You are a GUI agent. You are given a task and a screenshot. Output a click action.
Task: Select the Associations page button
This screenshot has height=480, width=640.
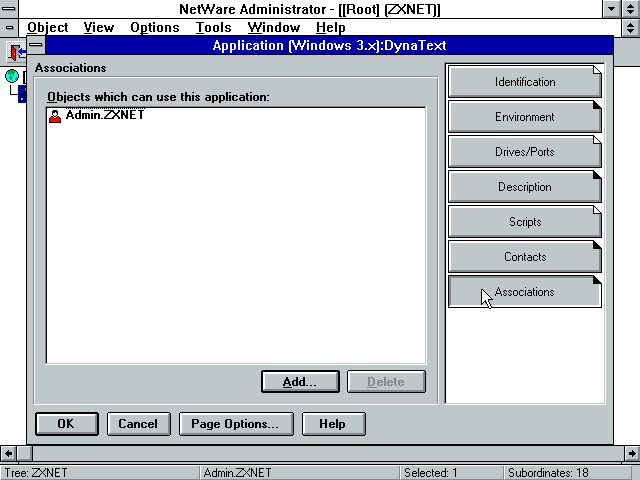pyautogui.click(x=524, y=292)
